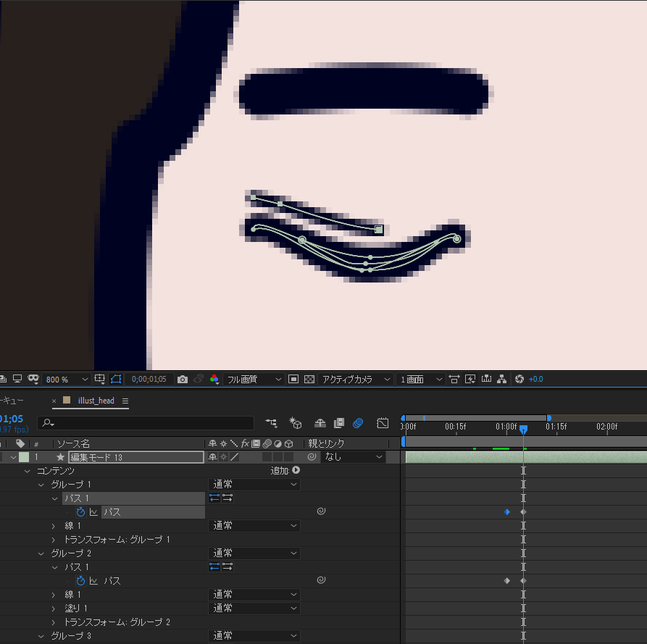647x644 pixels.
Task: Toggle the transparency grid button in viewer
Action: tap(309, 380)
